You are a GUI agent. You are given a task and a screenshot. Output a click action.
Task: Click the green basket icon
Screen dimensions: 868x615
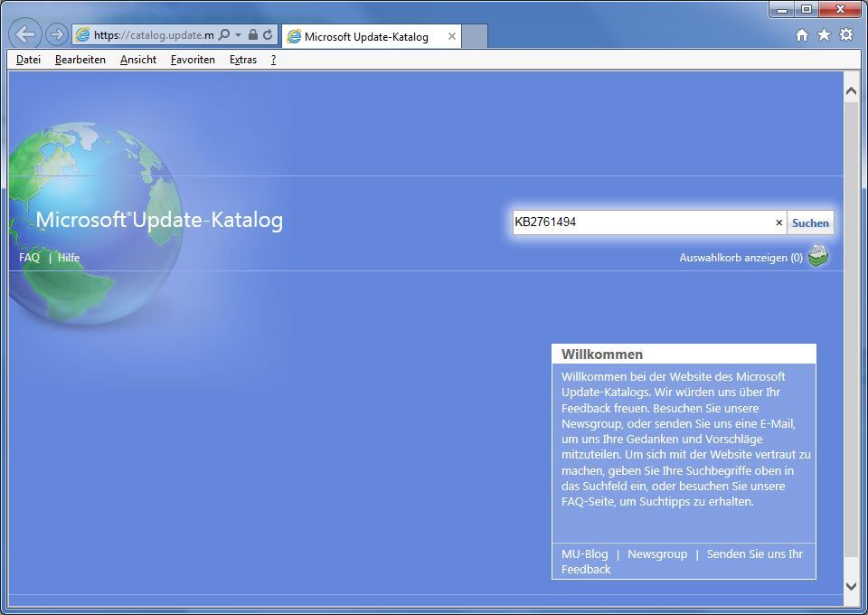[818, 256]
